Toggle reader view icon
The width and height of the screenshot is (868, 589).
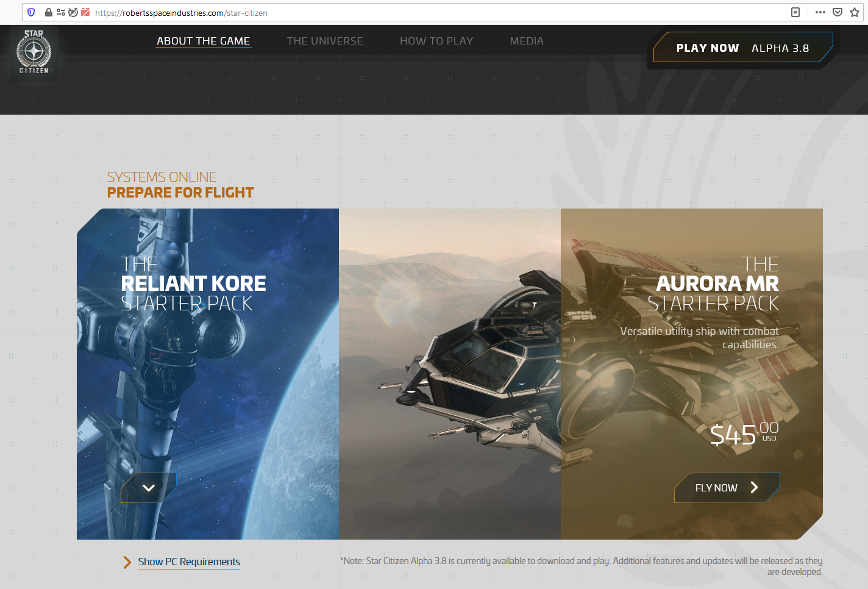(x=795, y=12)
